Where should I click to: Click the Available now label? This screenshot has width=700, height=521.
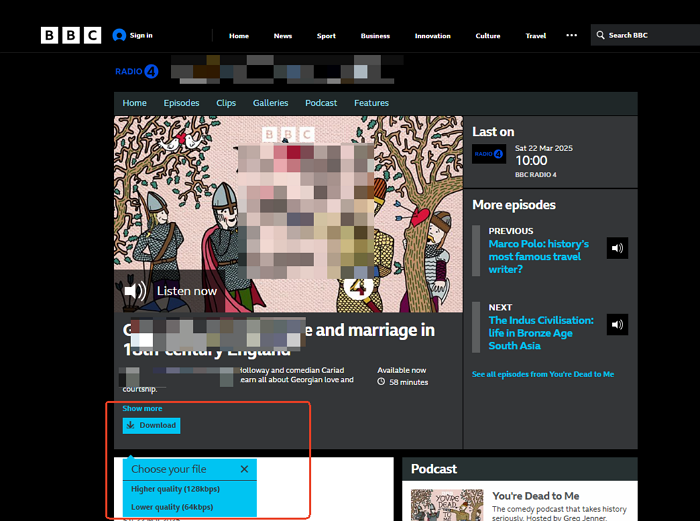click(x=401, y=370)
